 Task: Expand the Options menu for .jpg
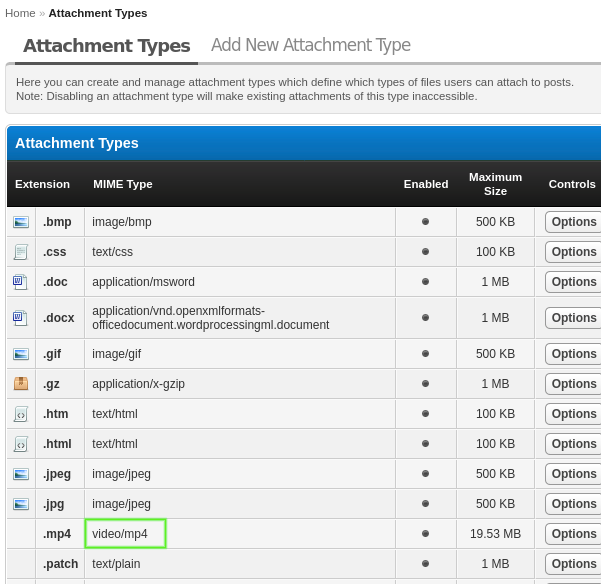pos(573,504)
